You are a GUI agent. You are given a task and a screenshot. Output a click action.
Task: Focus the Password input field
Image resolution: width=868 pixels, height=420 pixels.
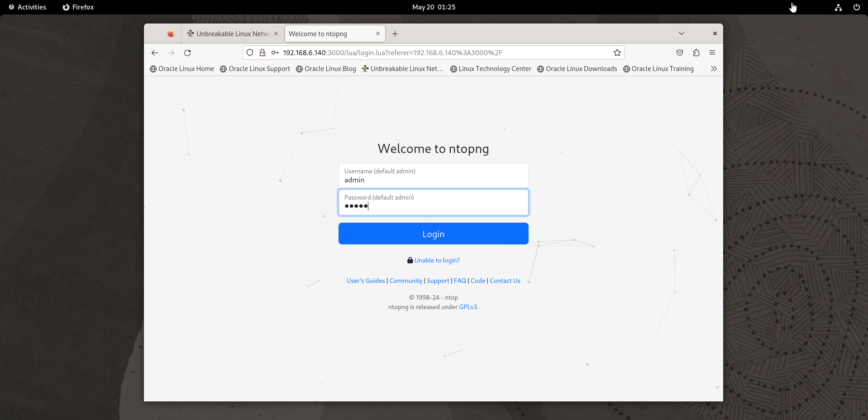434,202
